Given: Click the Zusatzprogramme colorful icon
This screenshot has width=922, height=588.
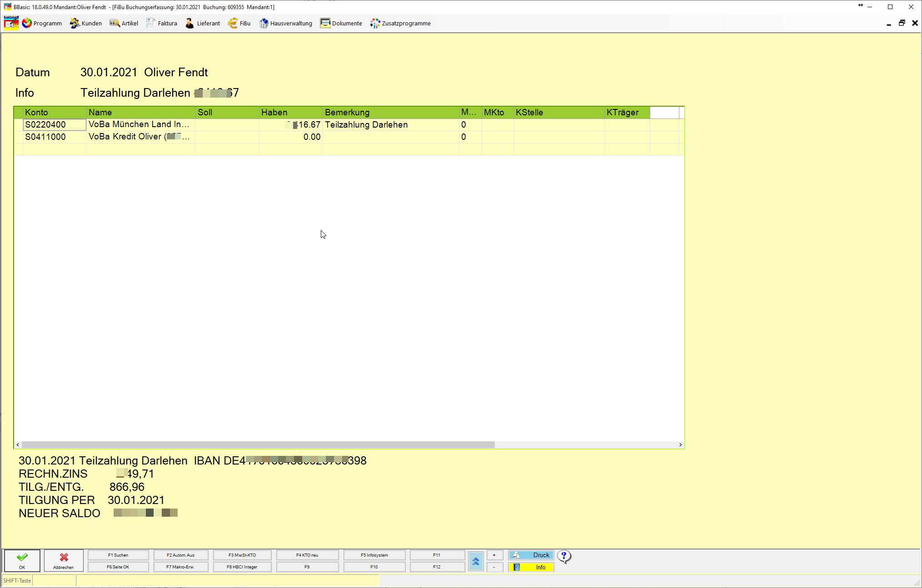Looking at the screenshot, I should [375, 23].
